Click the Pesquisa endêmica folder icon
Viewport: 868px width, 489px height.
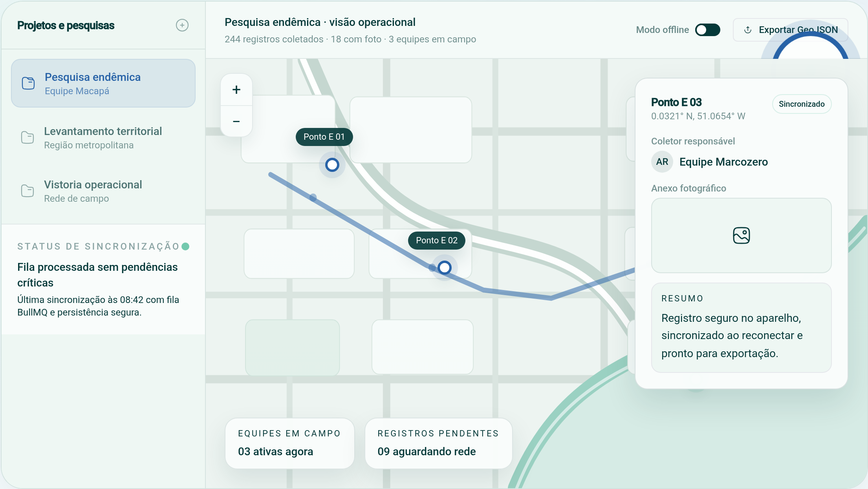28,83
